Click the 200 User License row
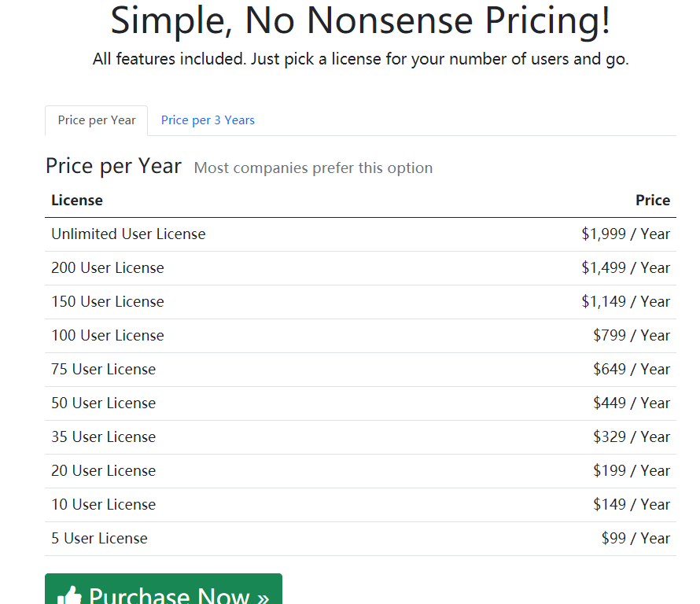Screen dimensions: 700x604 tap(360, 268)
